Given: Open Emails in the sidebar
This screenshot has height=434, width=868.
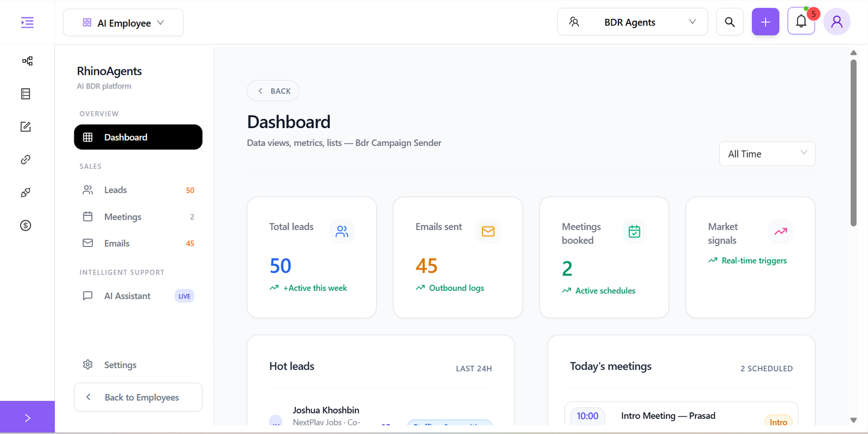Looking at the screenshot, I should pos(138,243).
